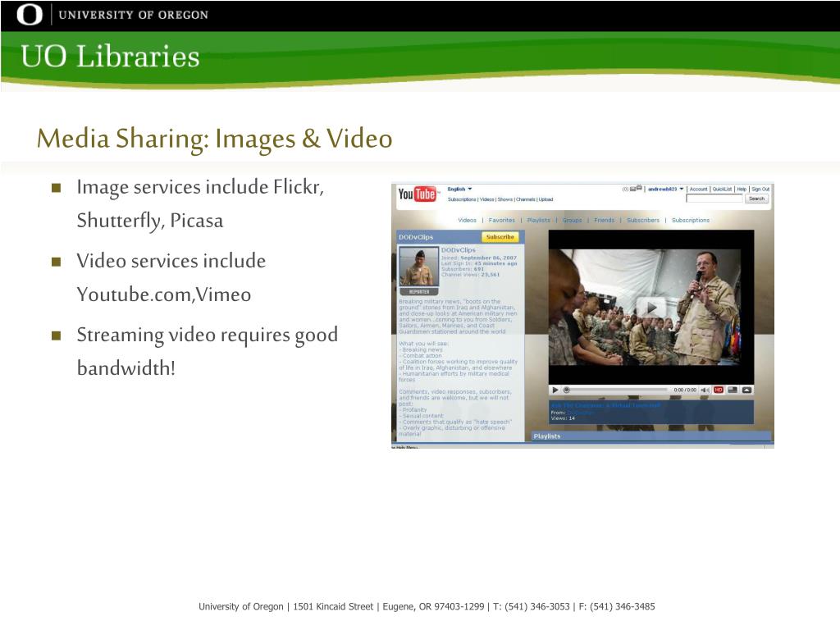Open the inbox envelope icon

coord(632,189)
